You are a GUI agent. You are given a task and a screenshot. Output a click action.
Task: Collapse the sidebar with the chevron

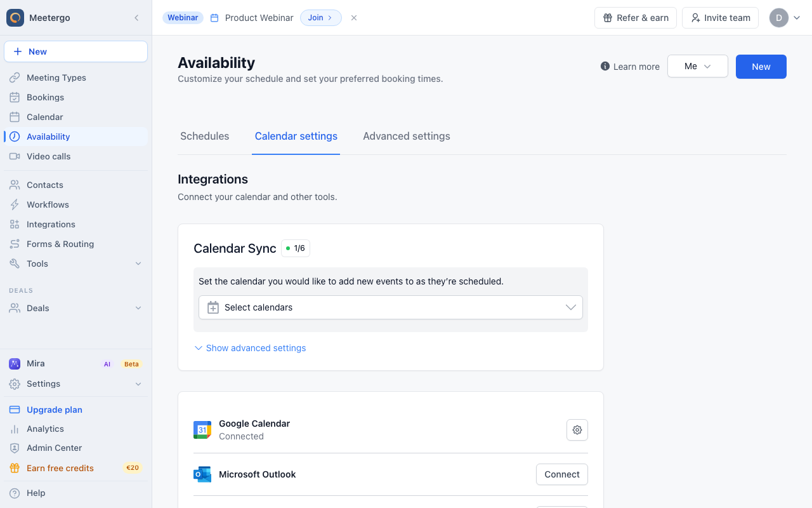[x=136, y=18]
